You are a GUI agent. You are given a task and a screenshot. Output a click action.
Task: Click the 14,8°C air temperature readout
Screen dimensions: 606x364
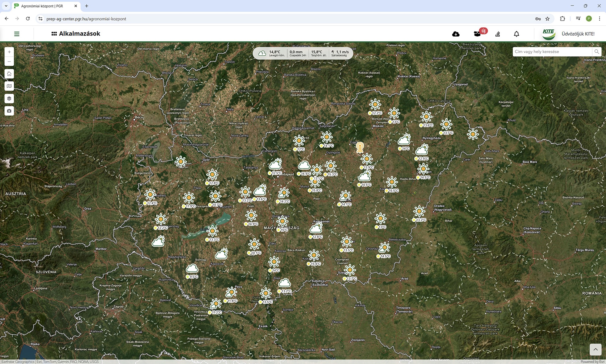[277, 53]
